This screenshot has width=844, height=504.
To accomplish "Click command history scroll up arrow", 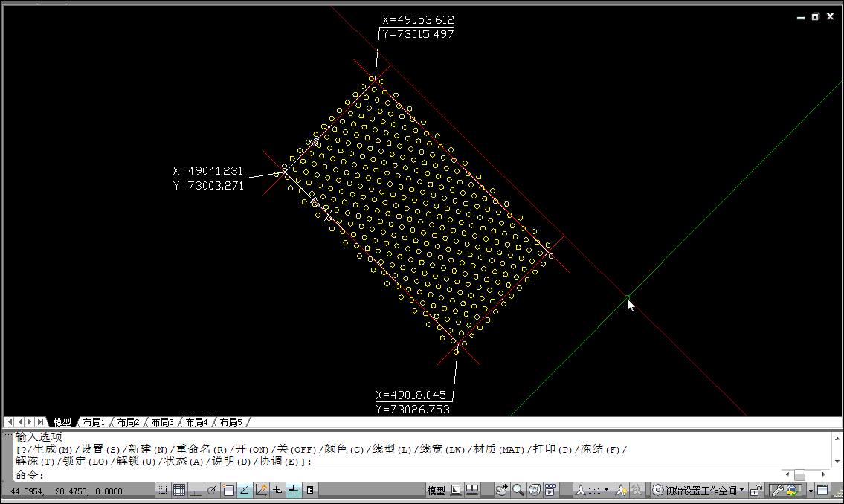I will pos(837,439).
